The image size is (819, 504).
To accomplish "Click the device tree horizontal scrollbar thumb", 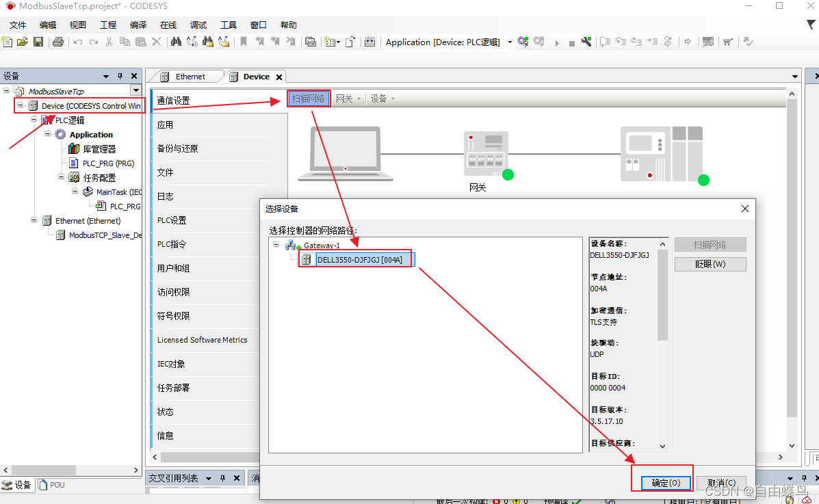I will click(44, 470).
